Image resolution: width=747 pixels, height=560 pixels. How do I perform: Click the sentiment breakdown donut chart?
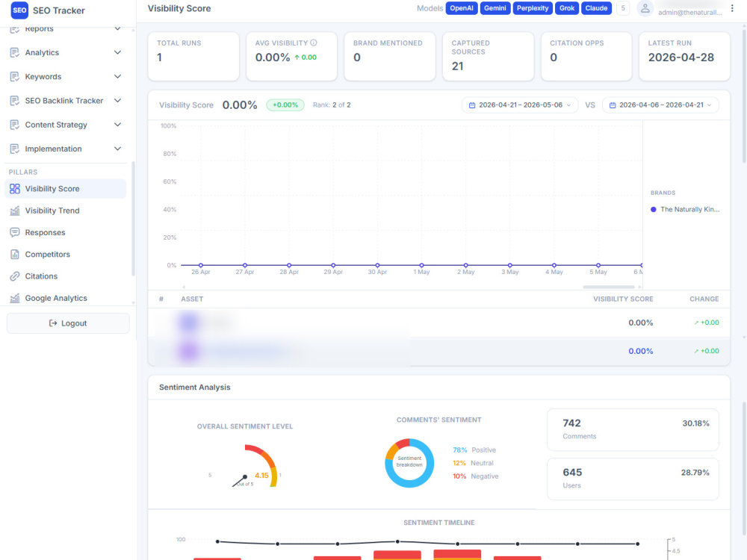409,463
